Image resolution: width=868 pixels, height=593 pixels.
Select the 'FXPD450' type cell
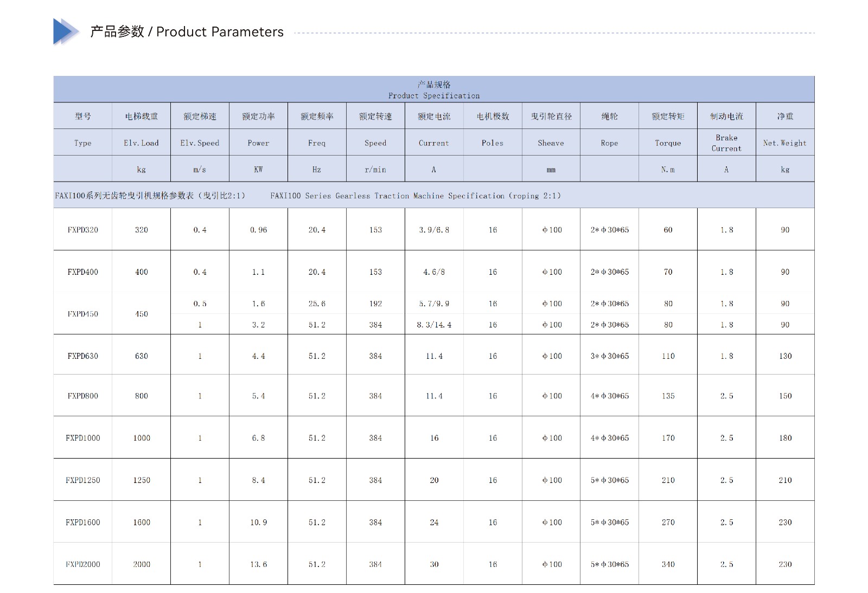[83, 314]
